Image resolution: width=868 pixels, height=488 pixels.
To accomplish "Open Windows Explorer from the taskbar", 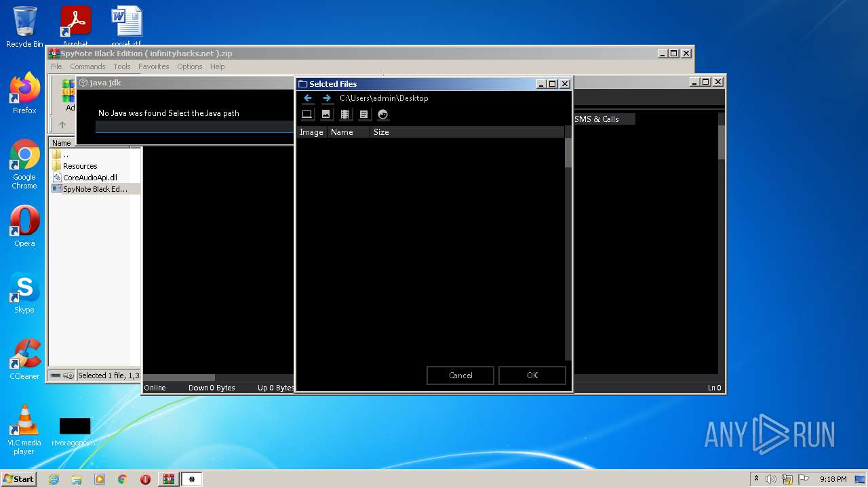I will (x=77, y=479).
